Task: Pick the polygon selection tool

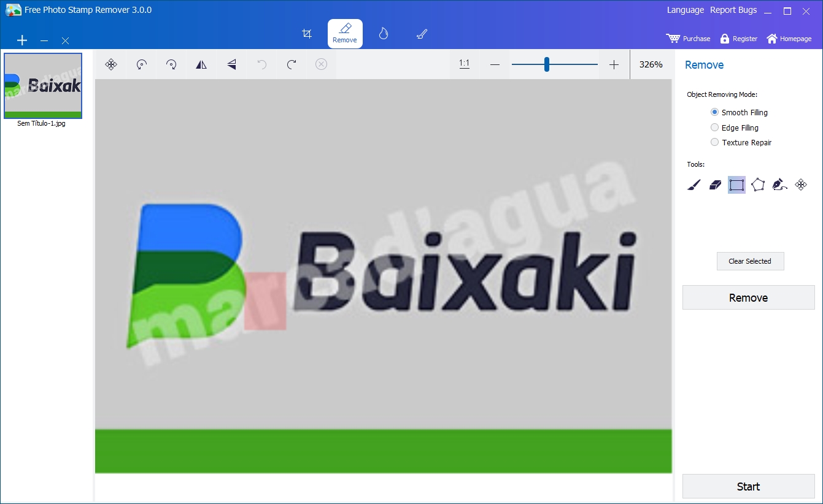Action: [x=758, y=185]
